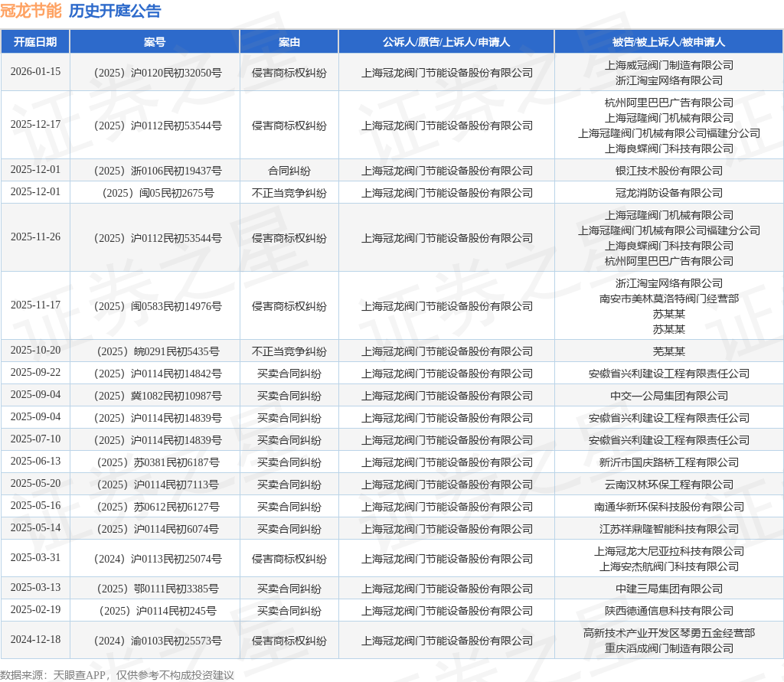The image size is (784, 682).
Task: Click date cell 2025-03-31
Action: (x=35, y=557)
